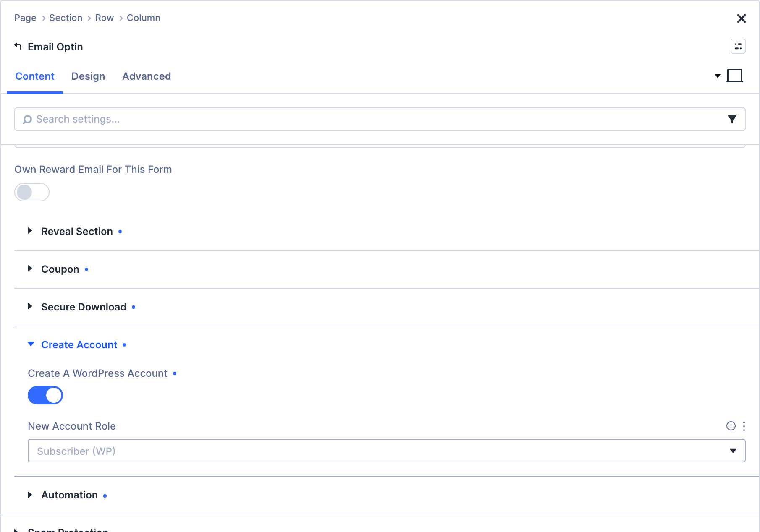
Task: Click the search magnifier icon
Action: pos(27,120)
